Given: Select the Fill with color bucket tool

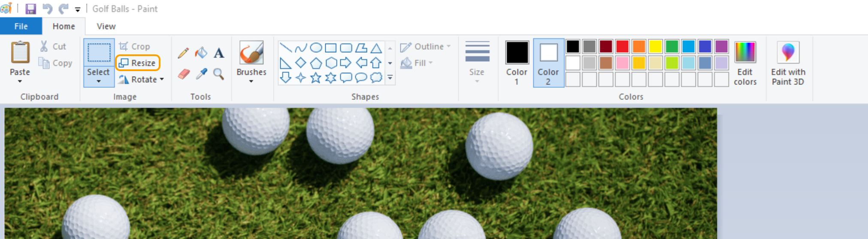Looking at the screenshot, I should click(x=201, y=53).
